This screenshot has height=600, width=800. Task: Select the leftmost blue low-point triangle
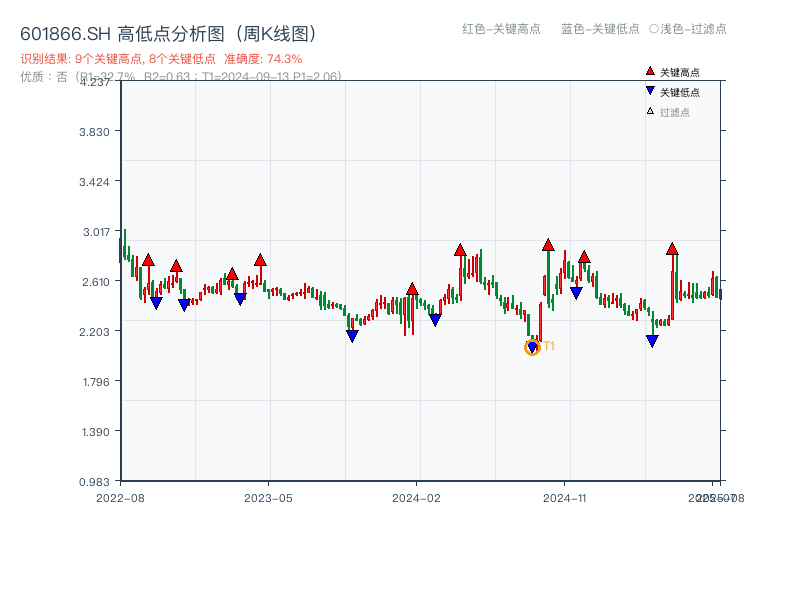coord(156,303)
